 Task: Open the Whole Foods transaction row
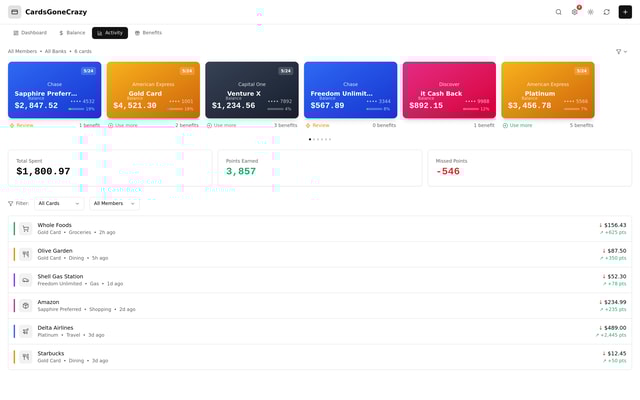click(x=320, y=229)
